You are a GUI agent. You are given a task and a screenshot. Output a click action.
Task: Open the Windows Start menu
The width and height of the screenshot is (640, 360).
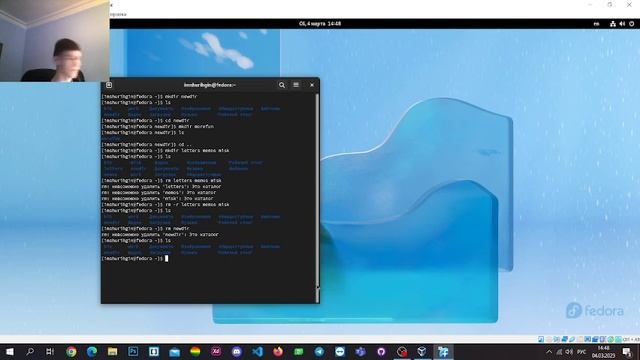[x=10, y=351]
